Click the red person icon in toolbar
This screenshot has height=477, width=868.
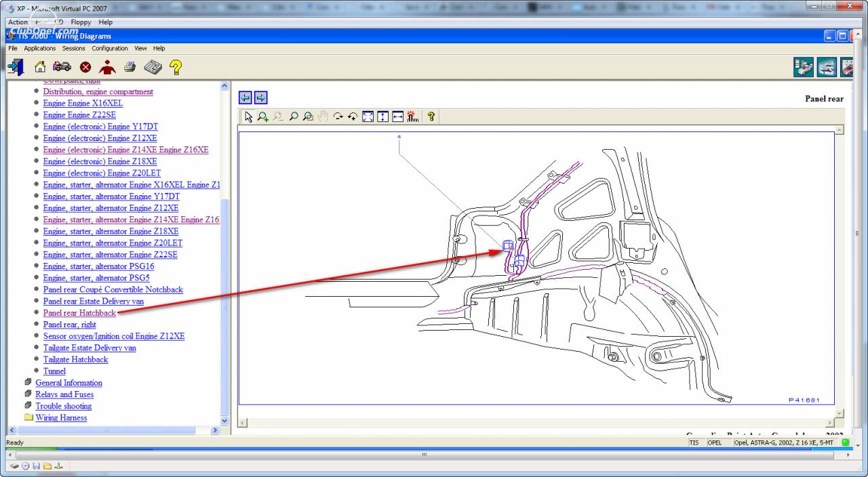coord(107,67)
